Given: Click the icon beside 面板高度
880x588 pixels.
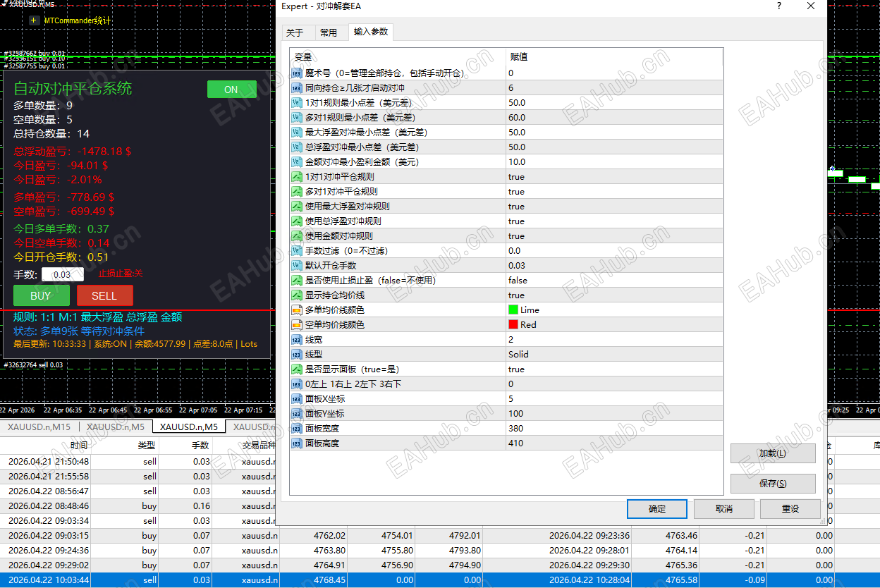Looking at the screenshot, I should tap(297, 443).
